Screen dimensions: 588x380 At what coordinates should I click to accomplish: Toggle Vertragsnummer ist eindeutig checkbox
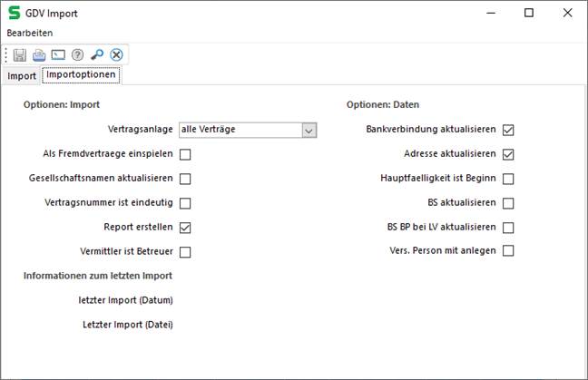[x=185, y=203]
